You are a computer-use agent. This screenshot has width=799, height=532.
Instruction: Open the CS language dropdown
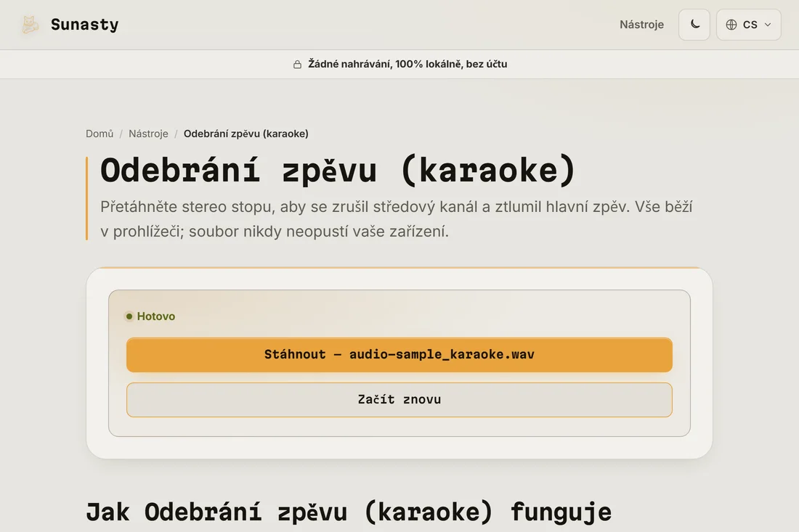[749, 25]
